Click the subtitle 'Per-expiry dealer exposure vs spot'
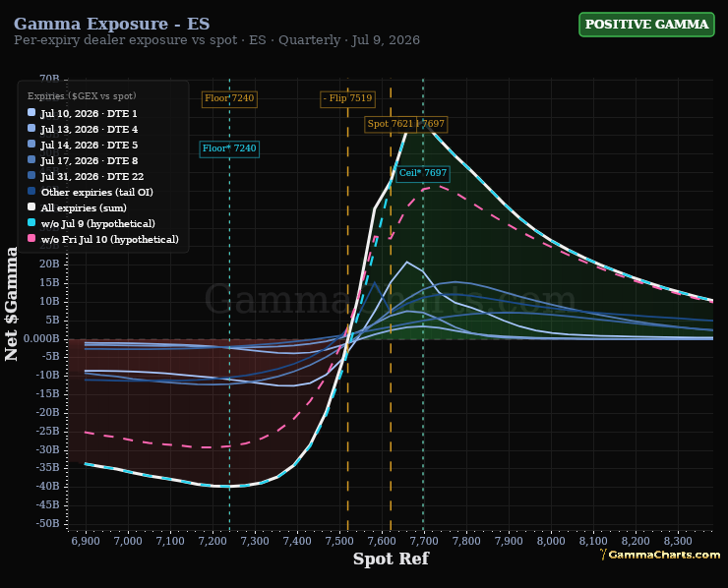The width and height of the screenshot is (728, 588). pyautogui.click(x=125, y=40)
